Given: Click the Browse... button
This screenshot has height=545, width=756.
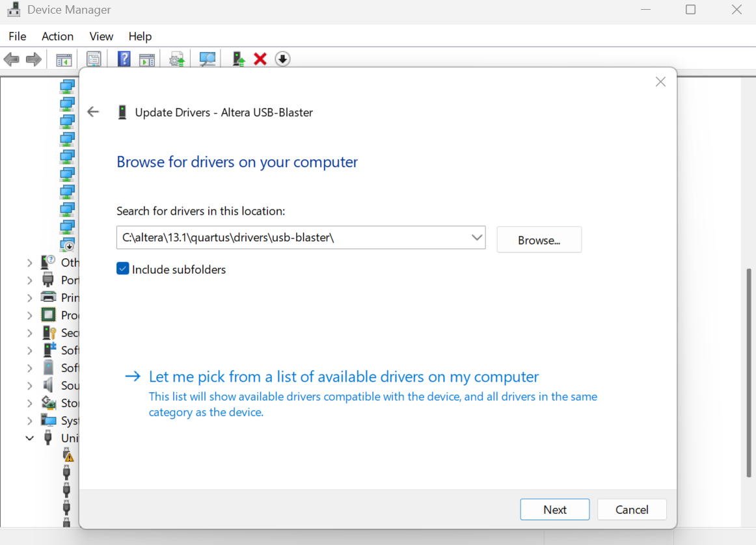Looking at the screenshot, I should coord(539,240).
